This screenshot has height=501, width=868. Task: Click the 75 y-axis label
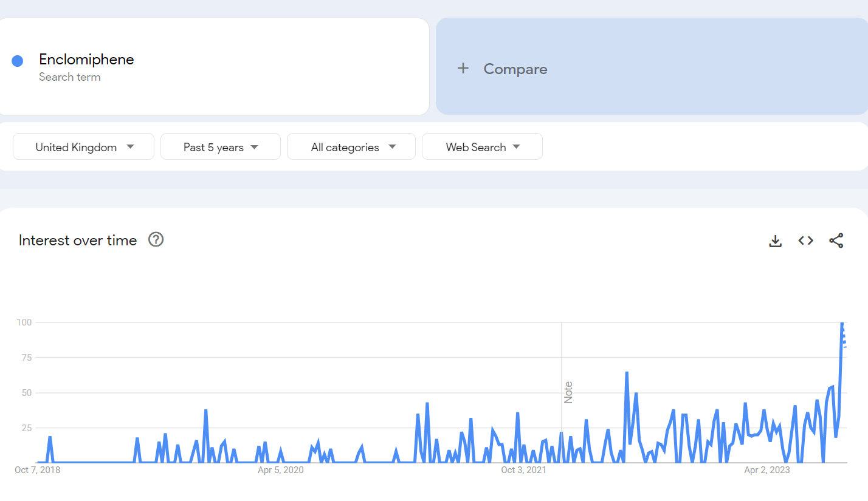click(27, 358)
